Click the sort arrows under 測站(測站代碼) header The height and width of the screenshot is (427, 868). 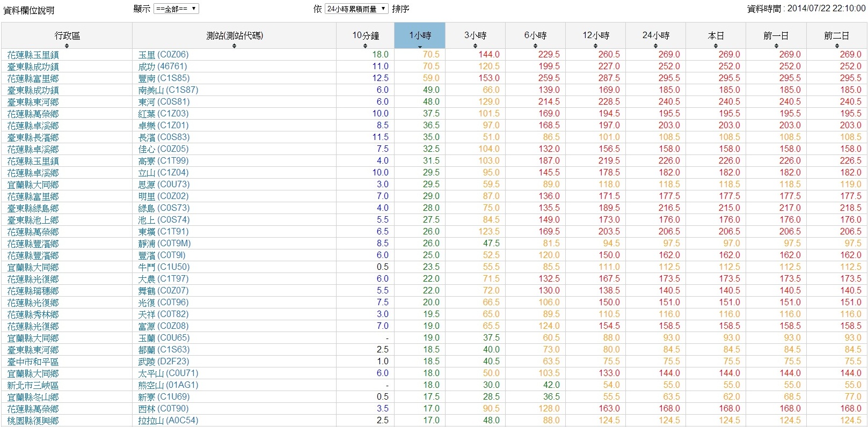tap(234, 46)
